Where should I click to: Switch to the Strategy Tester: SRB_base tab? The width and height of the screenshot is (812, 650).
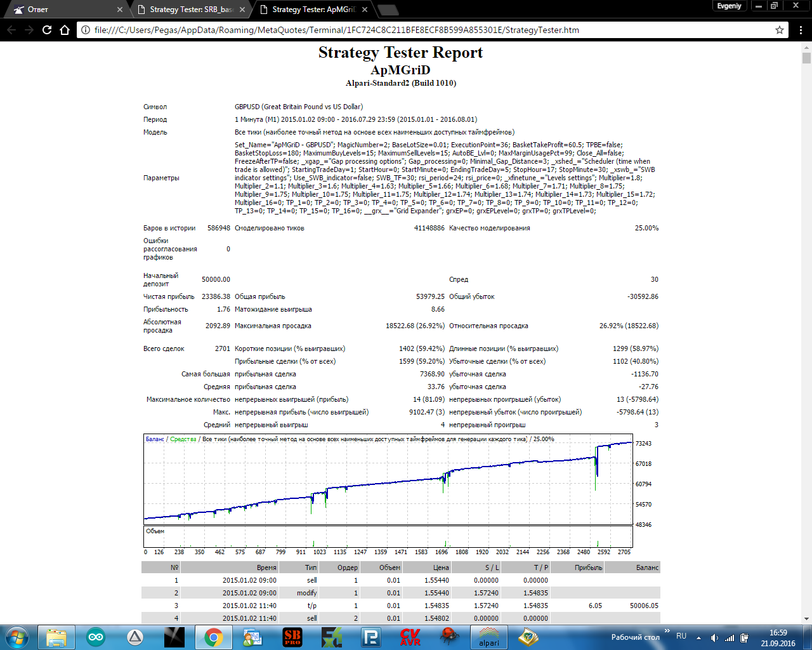[192, 10]
